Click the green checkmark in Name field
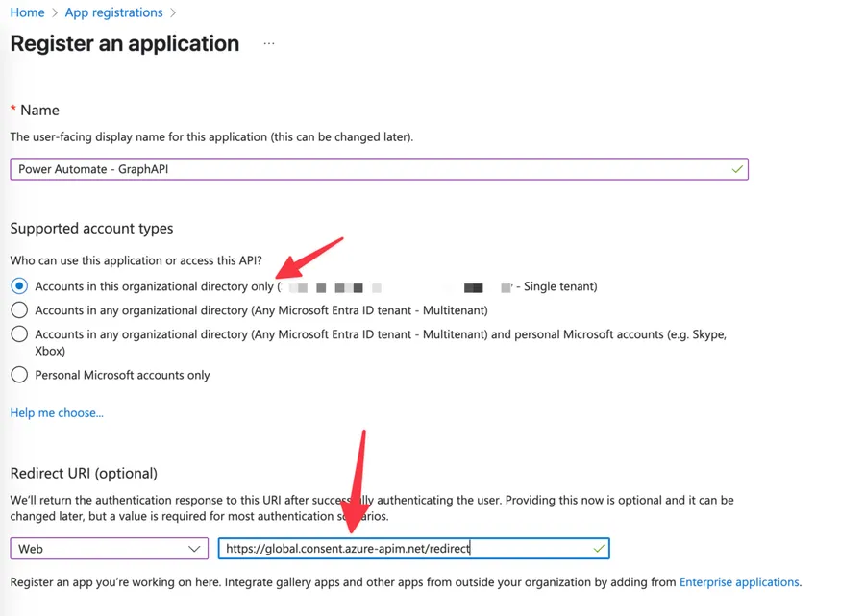The image size is (865, 616). [737, 169]
